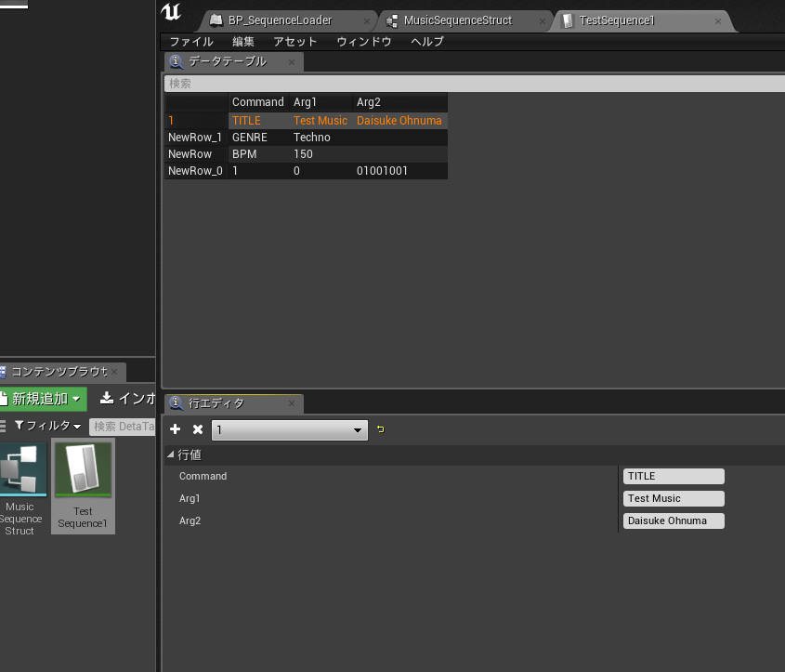Close the MusicSequenceStruct tab
Viewport: 785px width, 672px height.
click(x=543, y=21)
